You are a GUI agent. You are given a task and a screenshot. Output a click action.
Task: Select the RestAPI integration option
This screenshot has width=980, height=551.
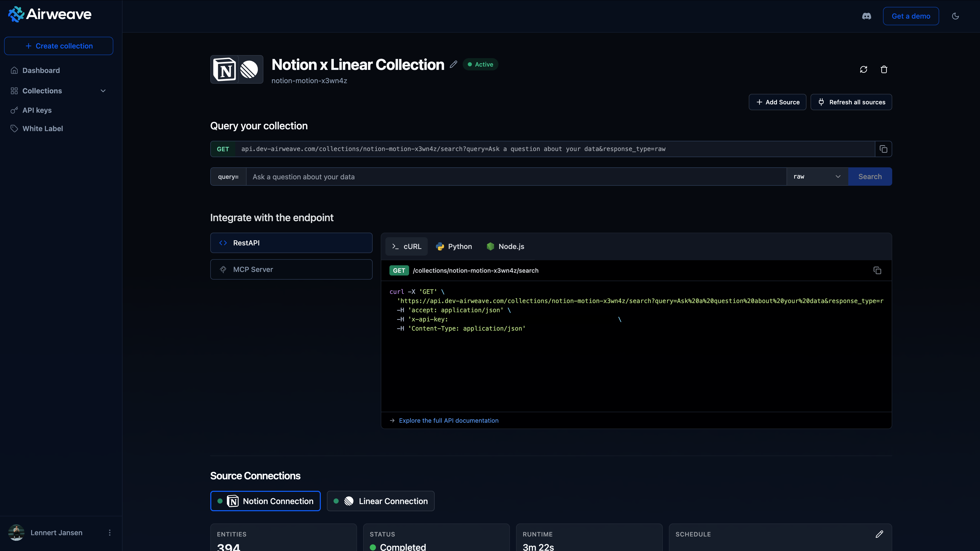coord(291,243)
